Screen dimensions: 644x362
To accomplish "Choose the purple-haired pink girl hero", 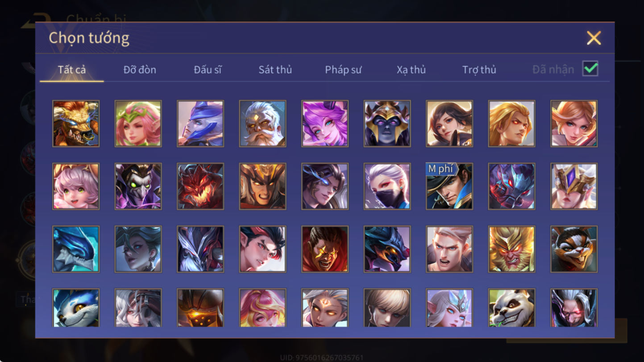I will (x=325, y=123).
